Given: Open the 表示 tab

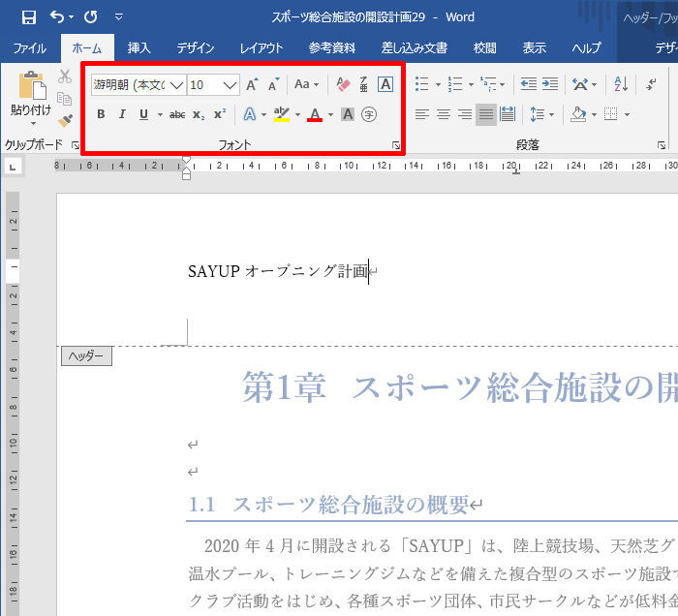Looking at the screenshot, I should [x=534, y=48].
